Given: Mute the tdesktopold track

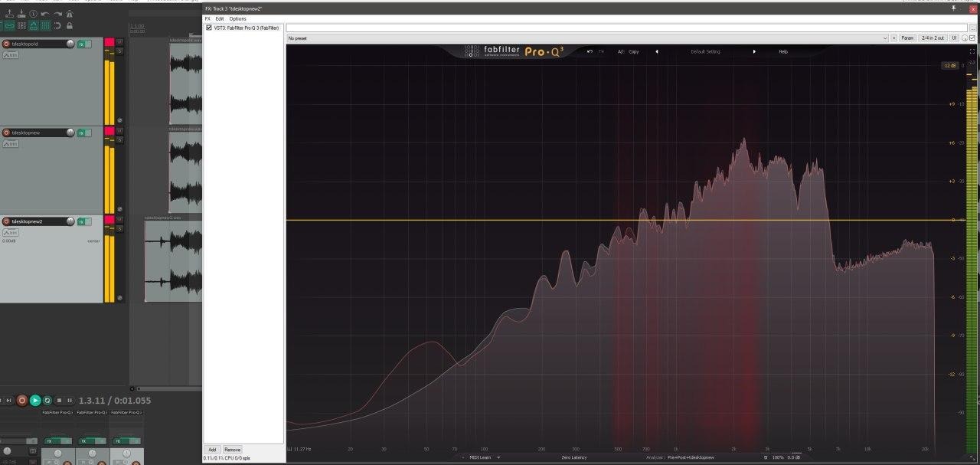Looking at the screenshot, I should [x=119, y=42].
